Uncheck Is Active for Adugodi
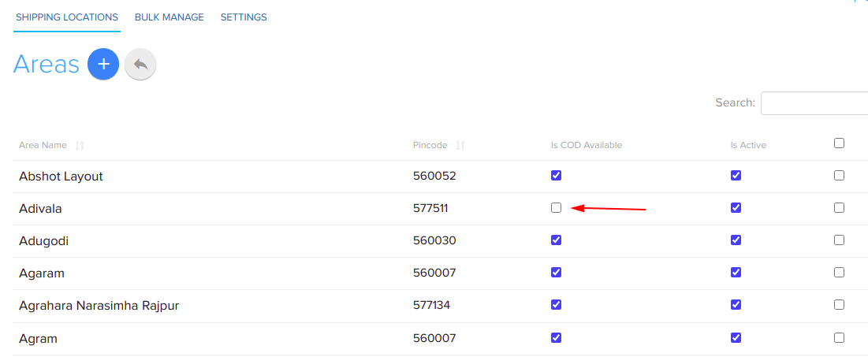Image resolution: width=868 pixels, height=357 pixels. pyautogui.click(x=736, y=240)
